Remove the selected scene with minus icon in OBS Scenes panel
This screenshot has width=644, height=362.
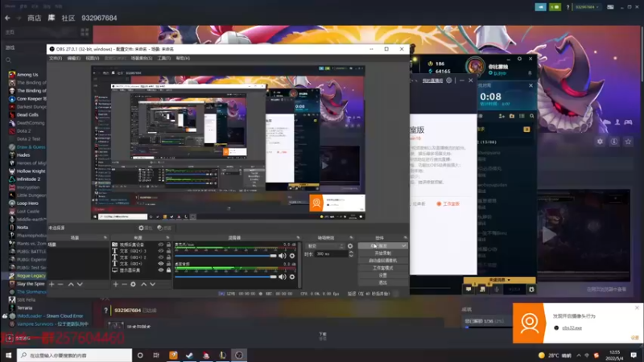pos(60,284)
